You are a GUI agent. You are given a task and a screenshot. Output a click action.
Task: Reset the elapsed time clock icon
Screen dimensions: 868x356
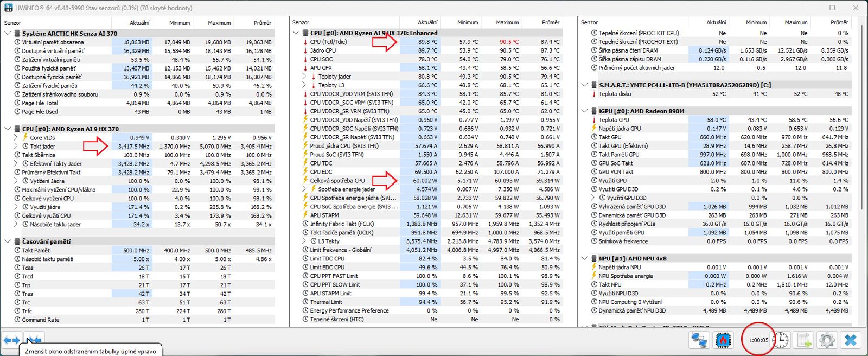point(781,340)
